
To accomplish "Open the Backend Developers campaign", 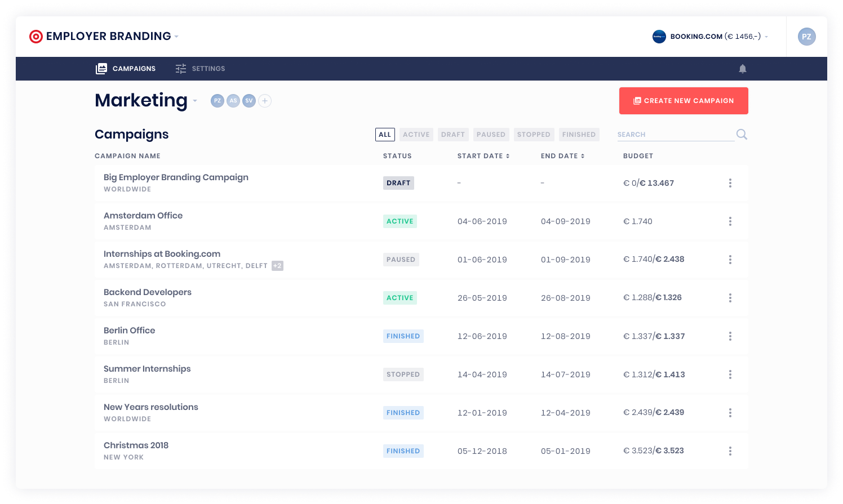I will pos(148,292).
